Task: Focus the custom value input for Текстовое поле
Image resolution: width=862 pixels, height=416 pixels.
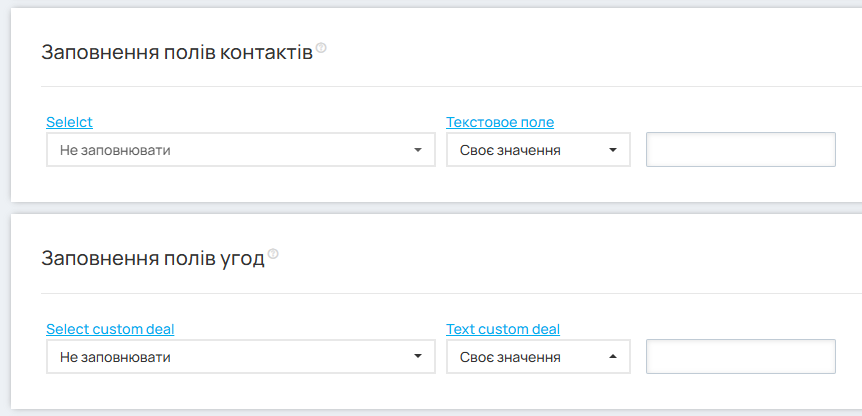Action: (x=740, y=150)
